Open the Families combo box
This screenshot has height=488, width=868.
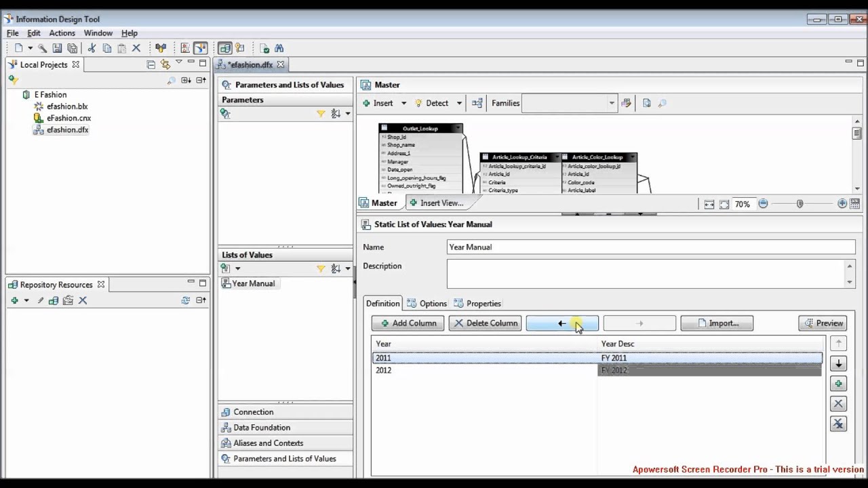click(x=569, y=103)
